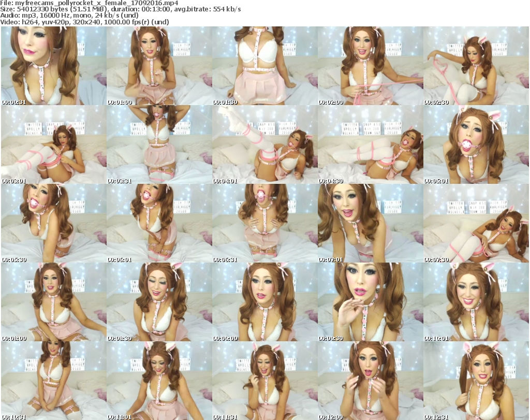The height and width of the screenshot is (420, 530).
Task: Select the thumbnail at 00:10:01
Action: 476,302
